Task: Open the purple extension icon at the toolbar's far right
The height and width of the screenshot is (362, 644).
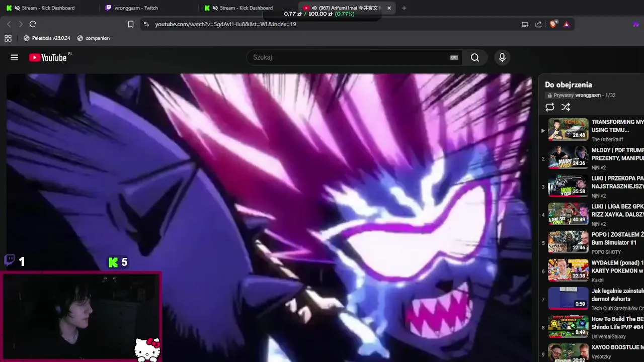Action: coord(636,24)
